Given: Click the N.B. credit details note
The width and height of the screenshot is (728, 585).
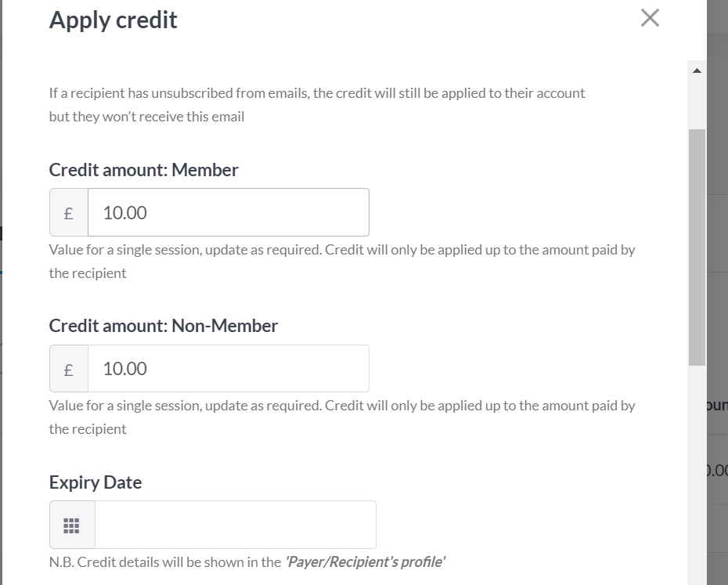Looking at the screenshot, I should tap(247, 562).
